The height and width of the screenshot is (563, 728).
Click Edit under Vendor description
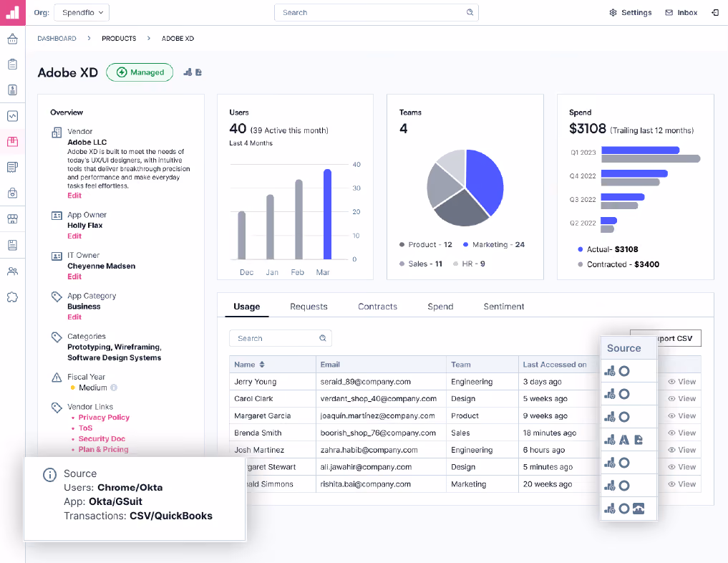point(74,196)
